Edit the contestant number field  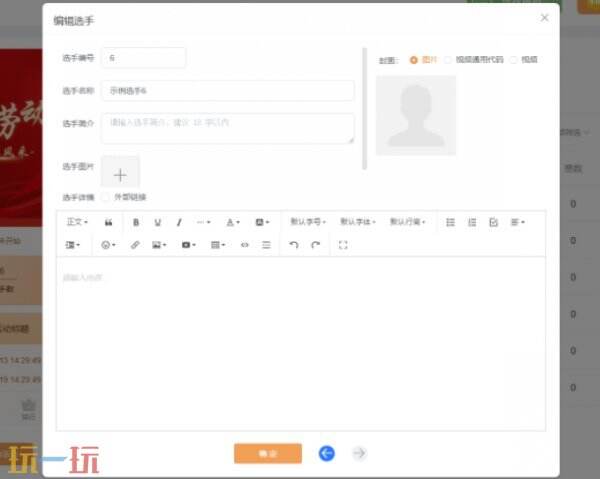tap(143, 58)
